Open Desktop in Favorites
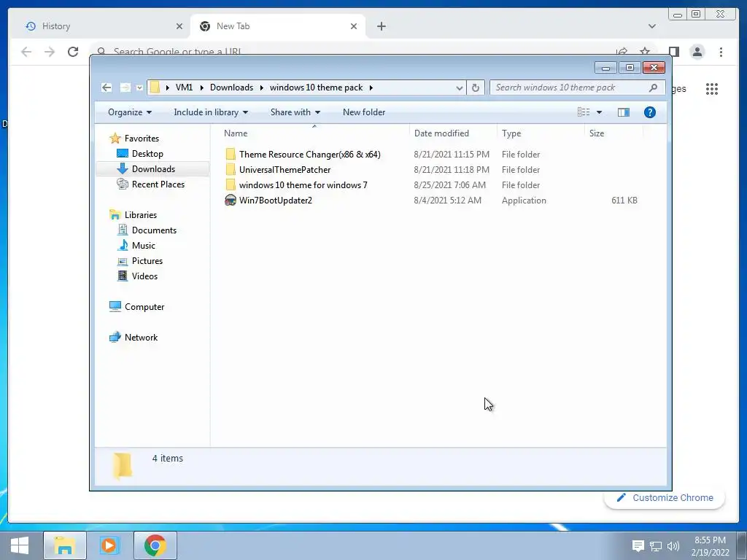This screenshot has height=560, width=747. [x=147, y=154]
